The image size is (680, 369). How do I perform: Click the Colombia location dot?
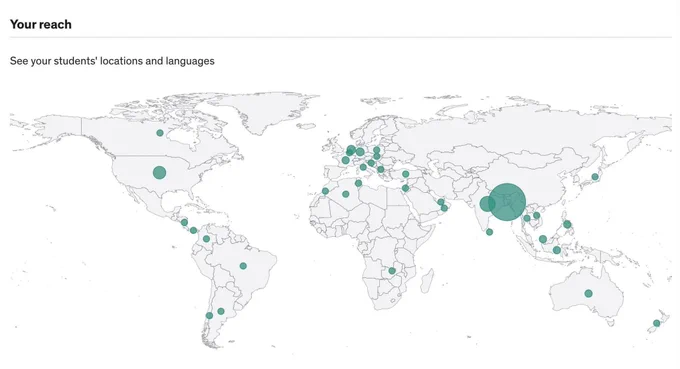pyautogui.click(x=206, y=239)
